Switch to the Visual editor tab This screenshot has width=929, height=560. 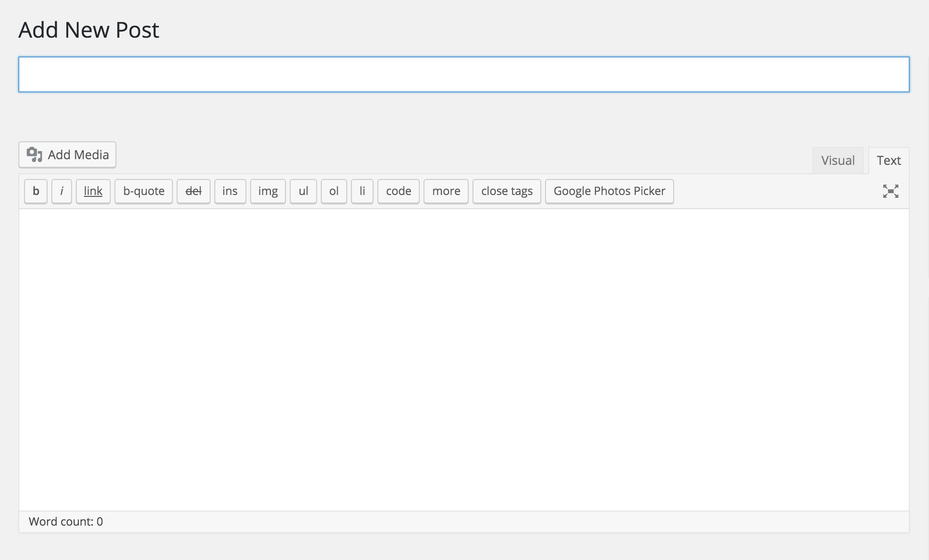pyautogui.click(x=838, y=161)
